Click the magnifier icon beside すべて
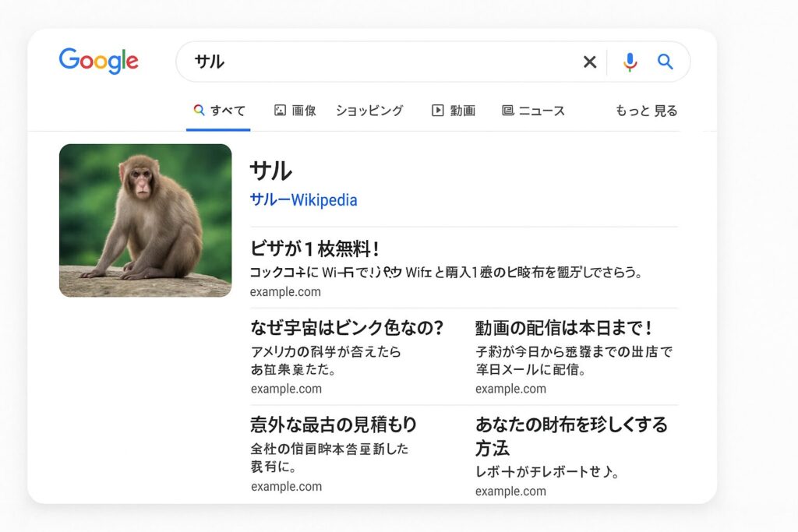Screen dimensions: 798x532 (x=199, y=111)
